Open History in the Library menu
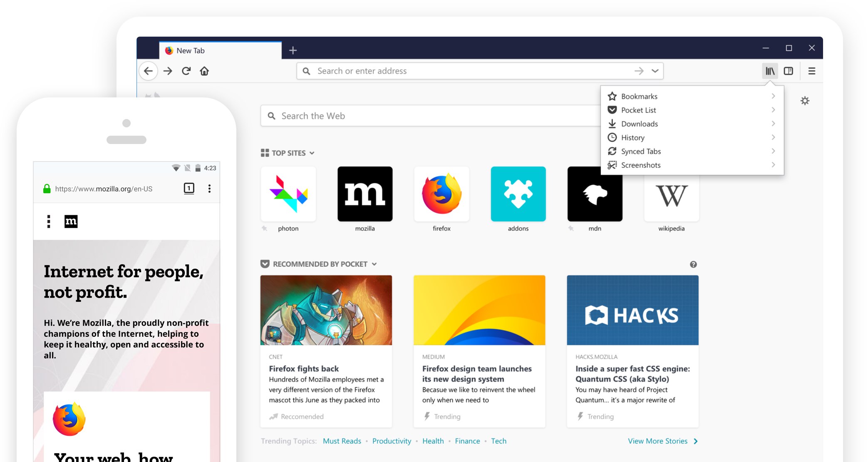The height and width of the screenshot is (462, 868). [692, 137]
